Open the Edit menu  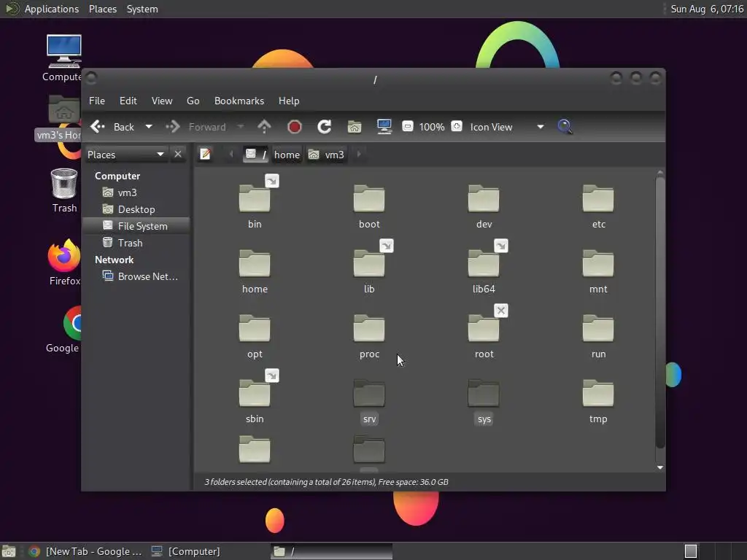pyautogui.click(x=128, y=101)
